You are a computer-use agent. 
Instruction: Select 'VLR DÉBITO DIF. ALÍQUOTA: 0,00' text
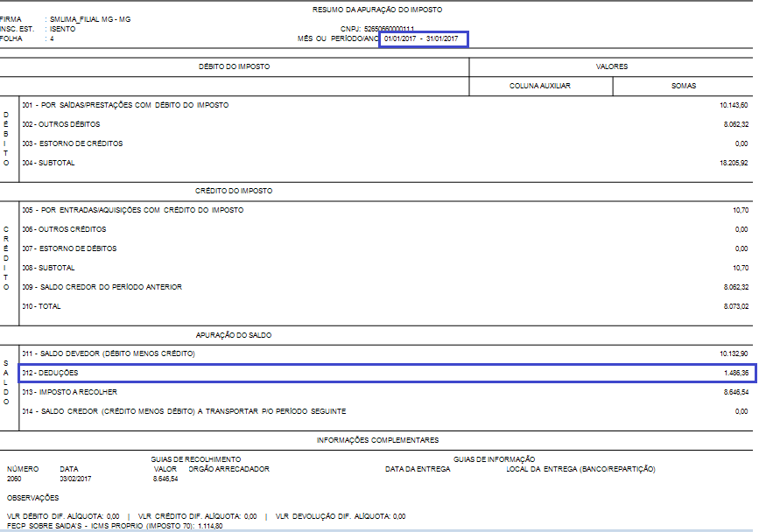(x=63, y=516)
